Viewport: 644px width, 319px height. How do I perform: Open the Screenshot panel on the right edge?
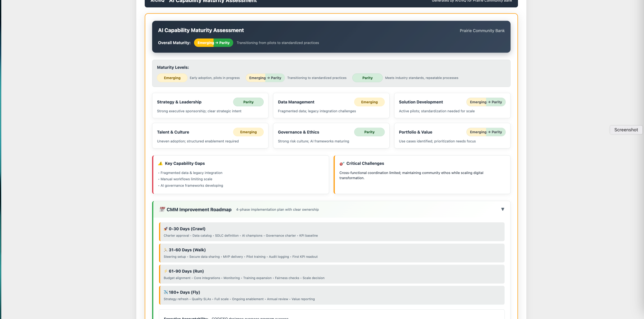click(626, 130)
